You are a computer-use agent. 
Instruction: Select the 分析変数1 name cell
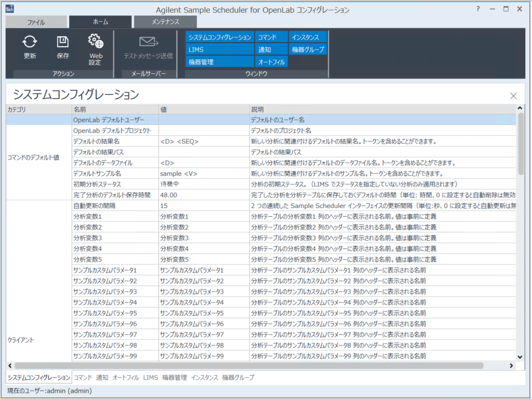pyautogui.click(x=115, y=217)
